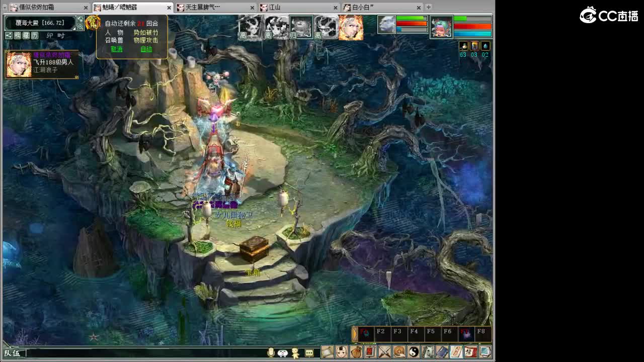
Task: Click the chat input field
Action: [x=146, y=353]
